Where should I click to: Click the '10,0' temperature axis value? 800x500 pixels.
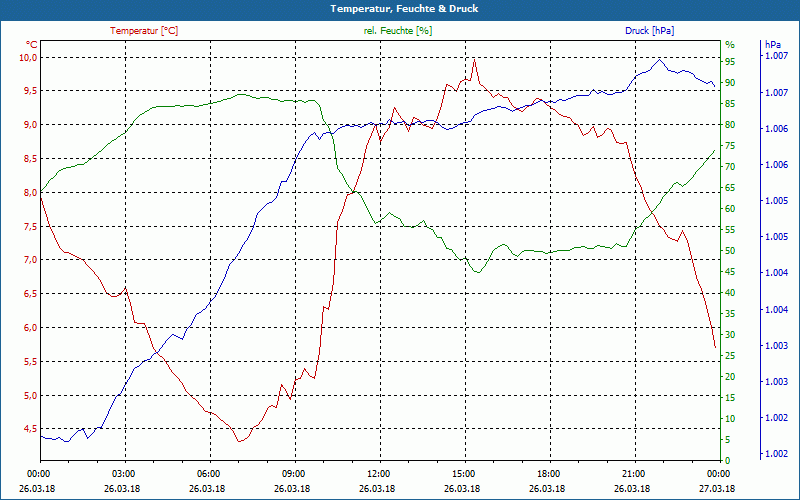click(x=29, y=58)
